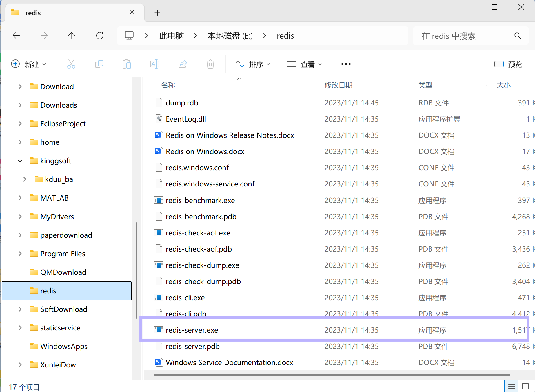535x392 pixels.
Task: Go back with the left arrow
Action: pyautogui.click(x=16, y=36)
